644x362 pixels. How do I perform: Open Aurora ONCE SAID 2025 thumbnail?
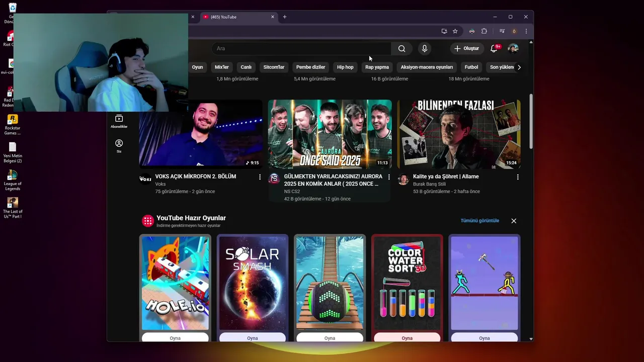point(330,134)
